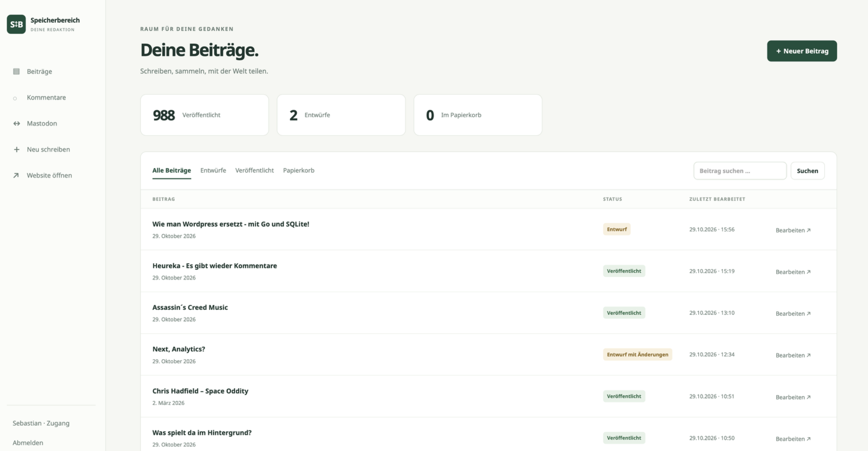This screenshot has width=868, height=451.
Task: Click Bearbeiten for Assassin´s Creed Music
Action: [x=793, y=314]
